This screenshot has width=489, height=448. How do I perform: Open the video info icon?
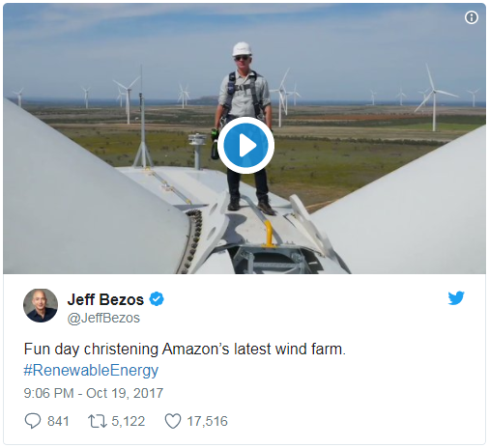pos(472,17)
